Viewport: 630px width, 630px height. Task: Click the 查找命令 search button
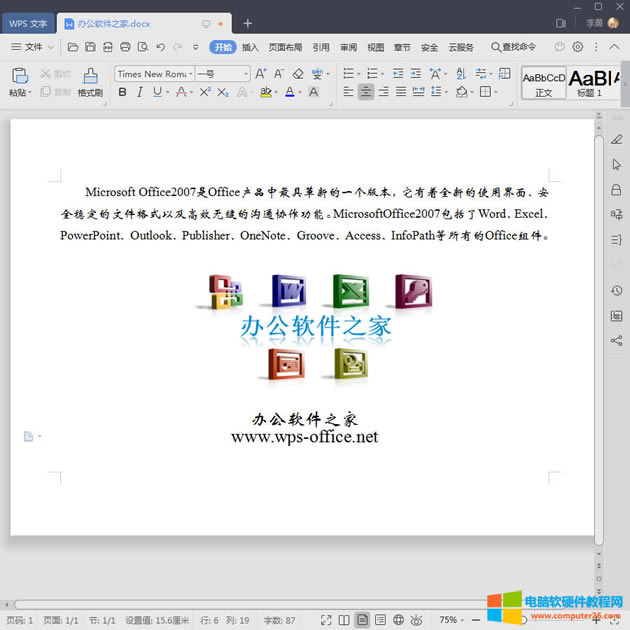click(513, 47)
